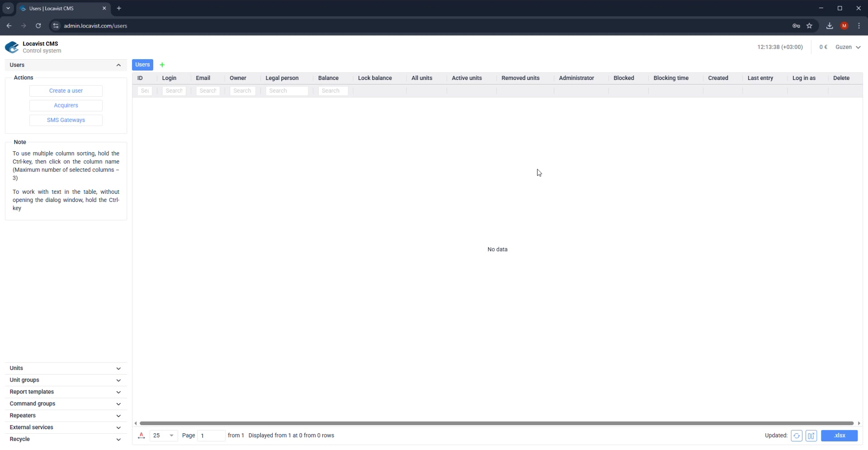
Task: Focus the Email search field
Action: (x=208, y=91)
